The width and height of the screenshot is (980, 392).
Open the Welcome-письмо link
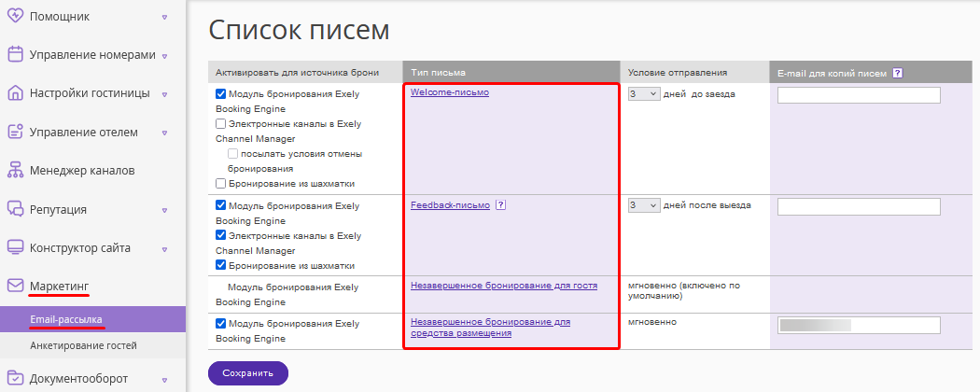tap(449, 91)
